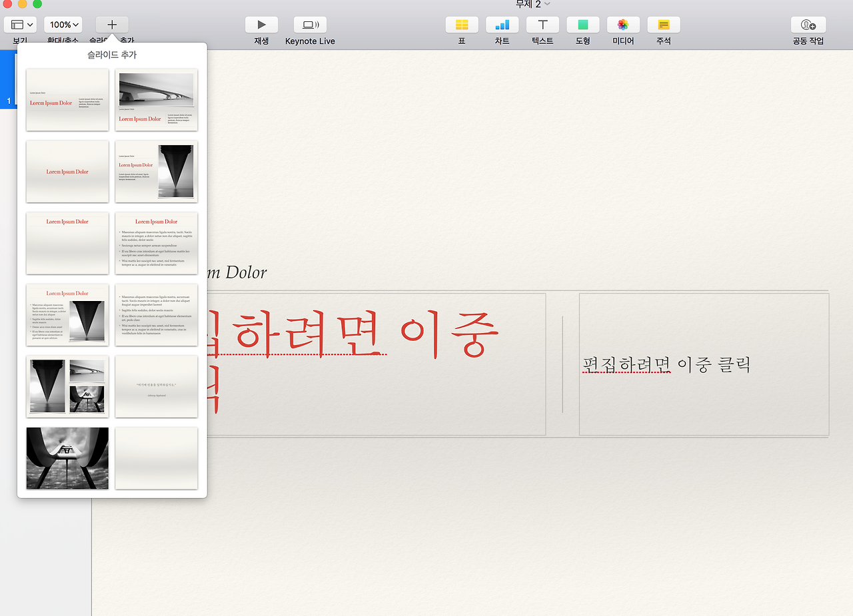Insert a table using the 표 icon

tap(461, 25)
